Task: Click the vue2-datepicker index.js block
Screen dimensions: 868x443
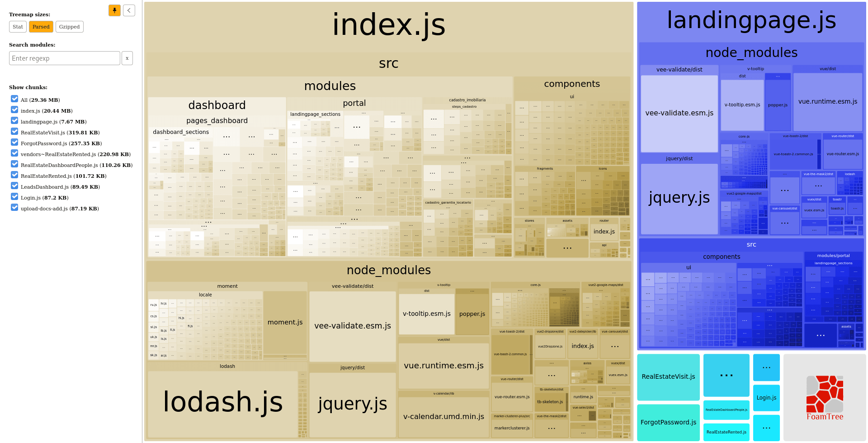Action: (583, 346)
